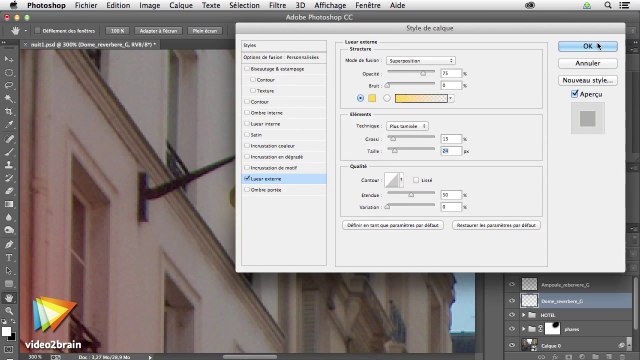
Task: Enable Incrustation couleur checkbox
Action: (247, 145)
